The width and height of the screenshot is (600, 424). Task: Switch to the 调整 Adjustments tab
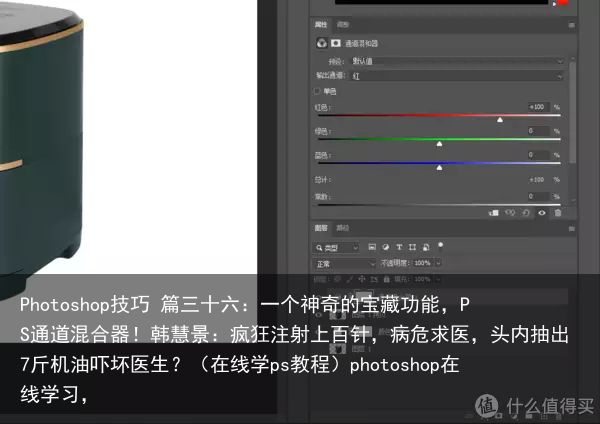point(342,24)
